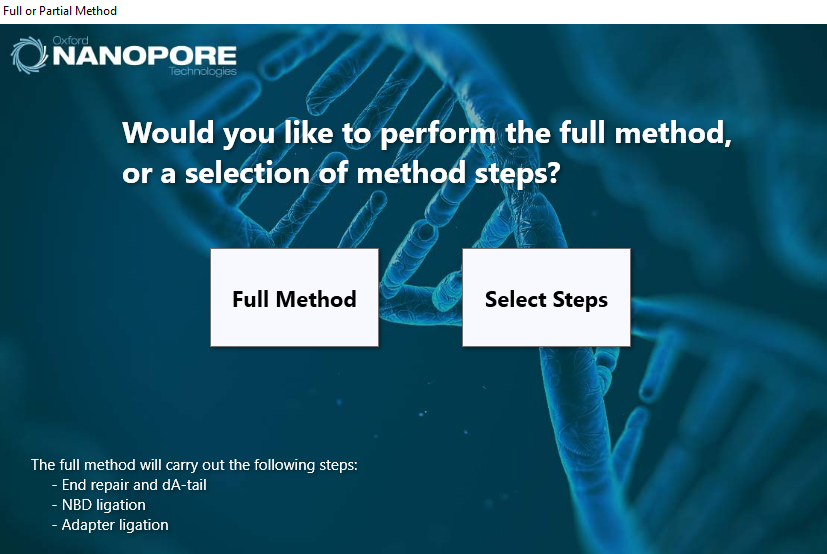The image size is (827, 554).
Task: Click the word 'steps?' in the heading
Action: click(x=517, y=173)
